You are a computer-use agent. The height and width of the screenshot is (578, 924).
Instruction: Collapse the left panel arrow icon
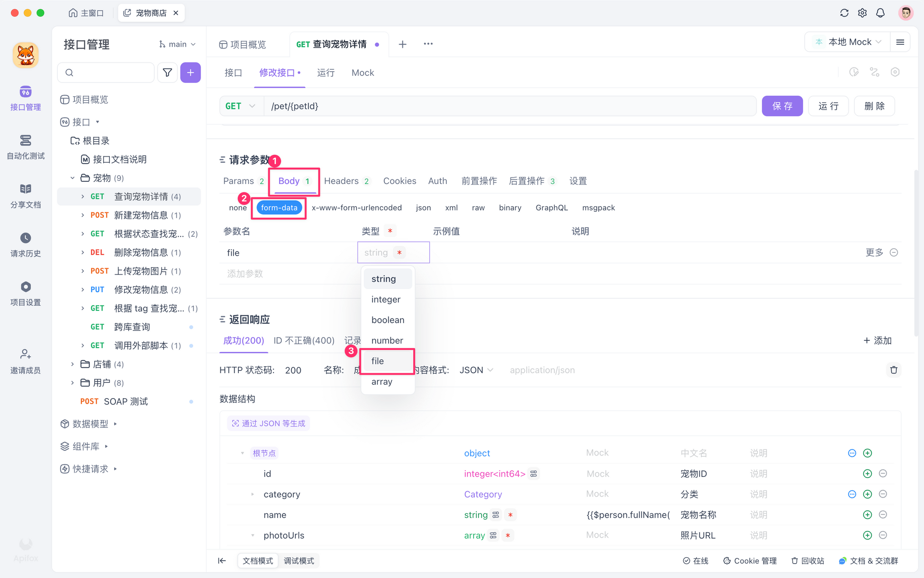[222, 561]
